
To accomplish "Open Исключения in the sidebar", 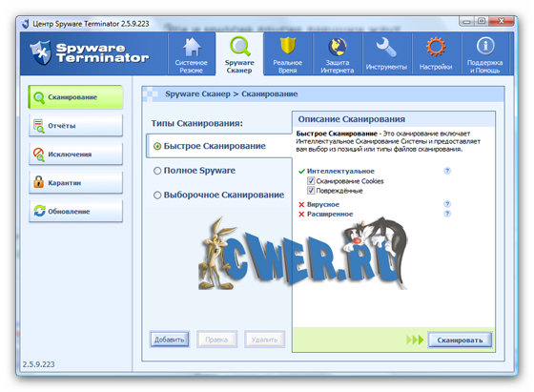I will pyautogui.click(x=75, y=155).
